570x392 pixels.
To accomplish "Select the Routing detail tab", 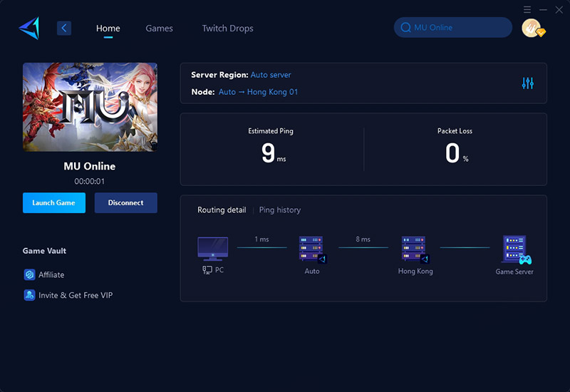I will pyautogui.click(x=222, y=210).
